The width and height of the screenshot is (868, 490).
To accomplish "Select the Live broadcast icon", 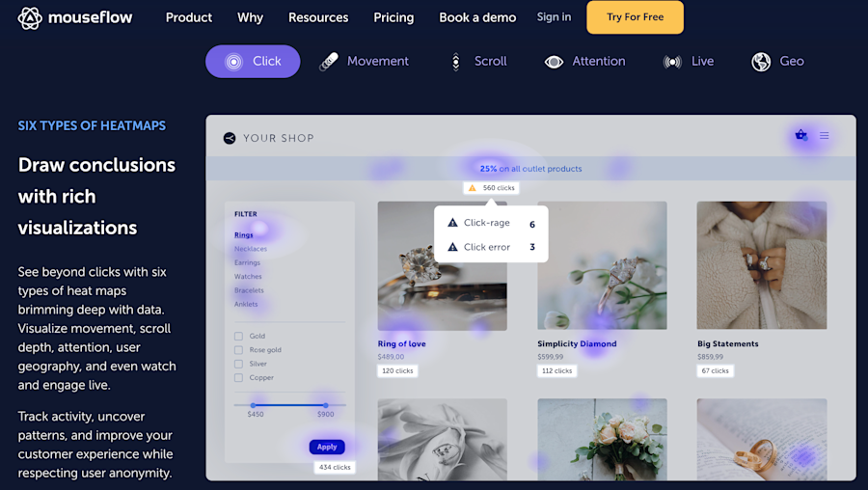I will click(x=672, y=62).
